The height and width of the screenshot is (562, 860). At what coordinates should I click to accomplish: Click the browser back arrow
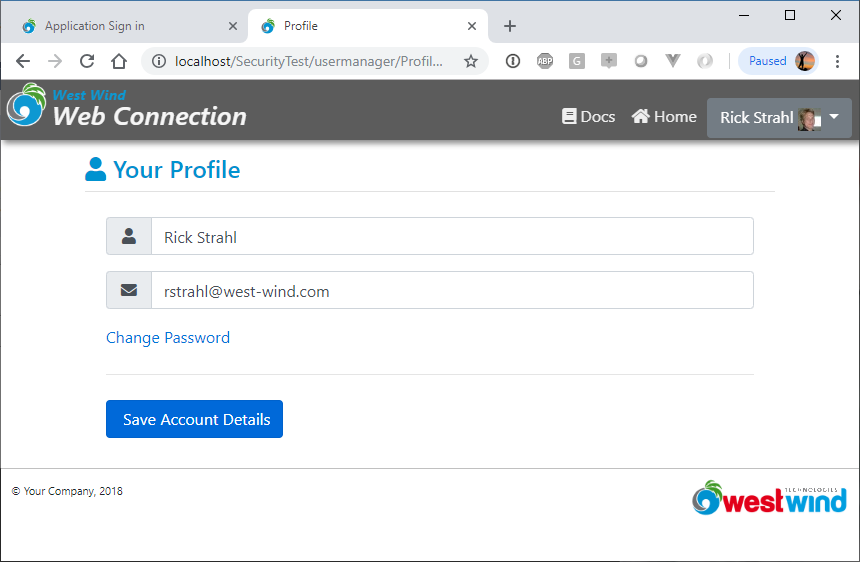pos(23,61)
